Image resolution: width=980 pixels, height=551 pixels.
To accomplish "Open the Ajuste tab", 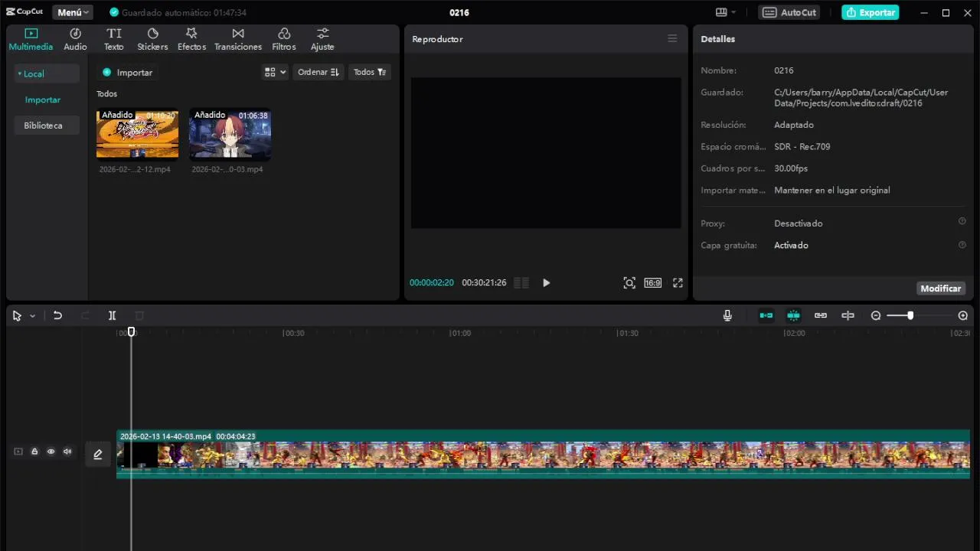I will [322, 40].
